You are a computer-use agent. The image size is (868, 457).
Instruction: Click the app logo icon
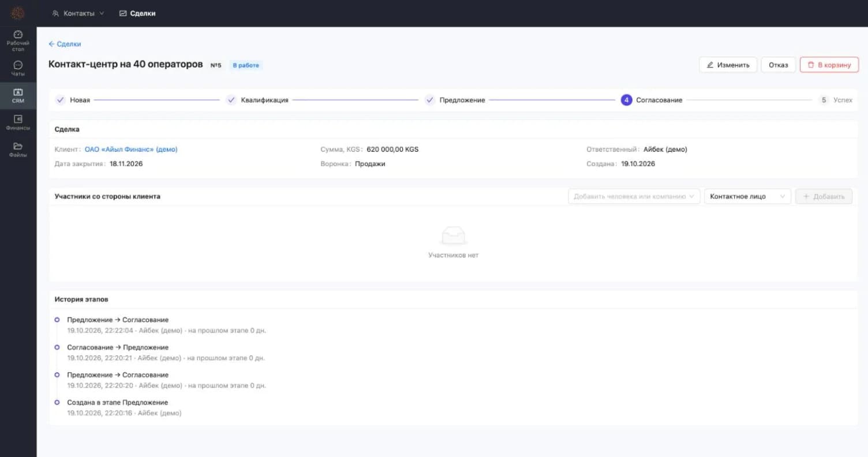pyautogui.click(x=18, y=13)
